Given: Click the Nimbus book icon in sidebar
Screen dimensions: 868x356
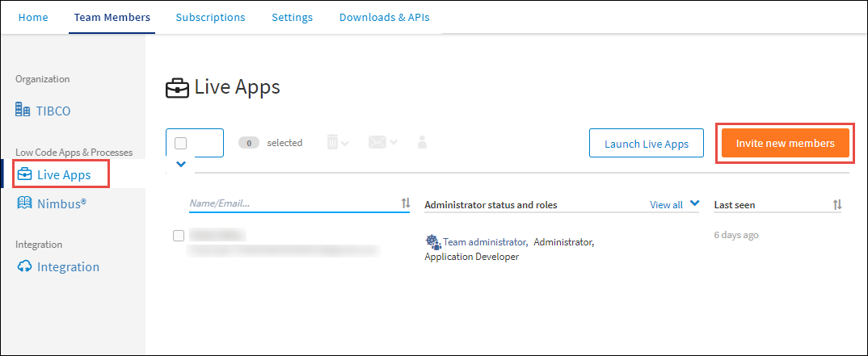Looking at the screenshot, I should [x=23, y=203].
